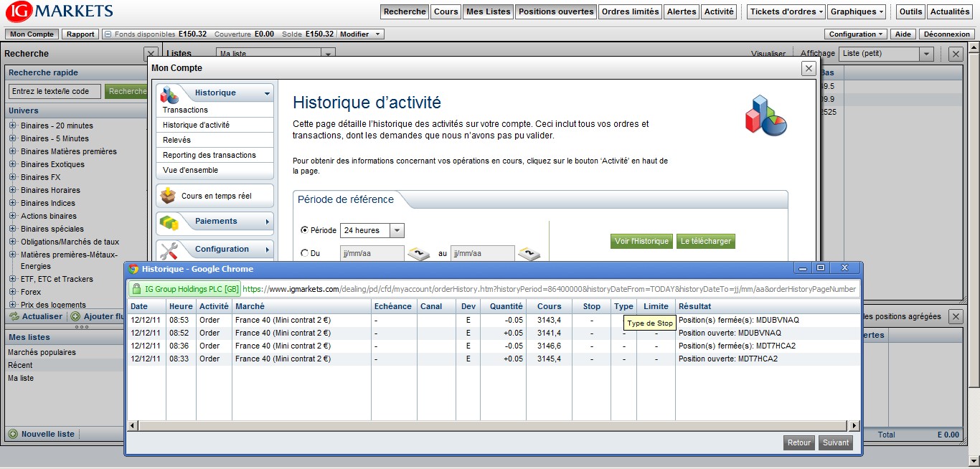Image resolution: width=980 pixels, height=469 pixels.
Task: Click the Chrome icon in Historique window
Action: [x=133, y=269]
